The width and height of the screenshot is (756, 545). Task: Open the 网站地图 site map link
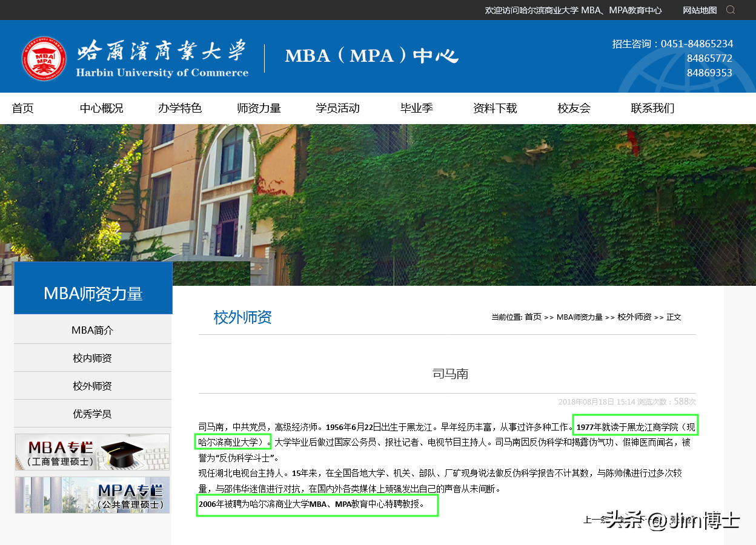click(700, 10)
